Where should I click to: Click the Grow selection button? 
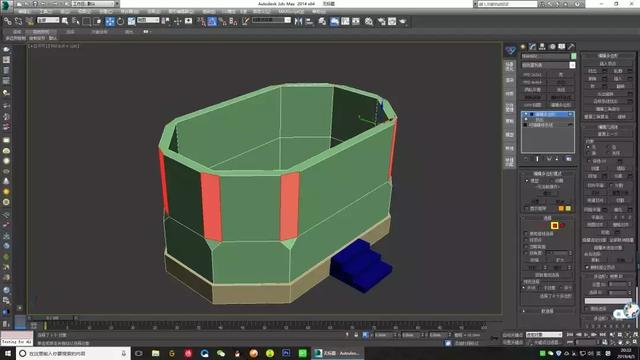pyautogui.click(x=560, y=260)
